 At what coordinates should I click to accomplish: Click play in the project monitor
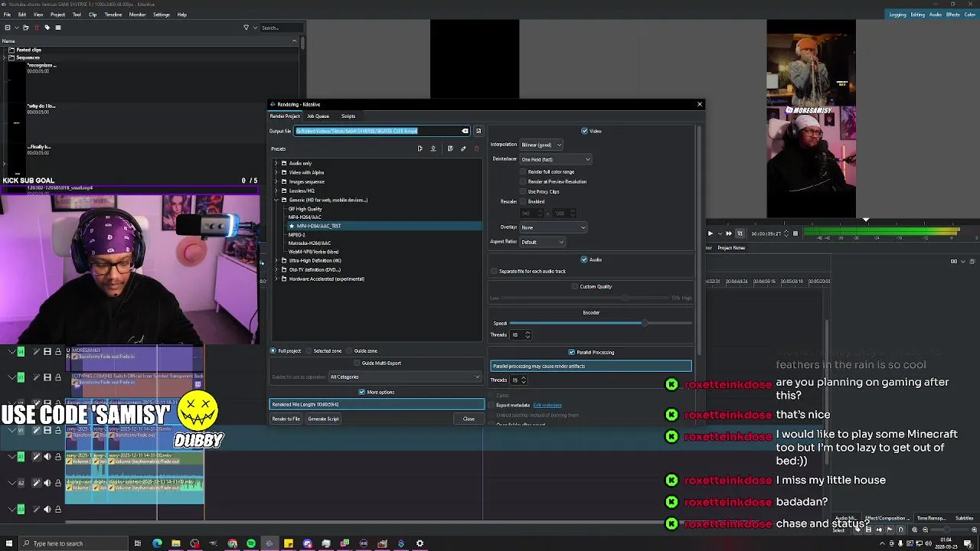click(x=710, y=233)
